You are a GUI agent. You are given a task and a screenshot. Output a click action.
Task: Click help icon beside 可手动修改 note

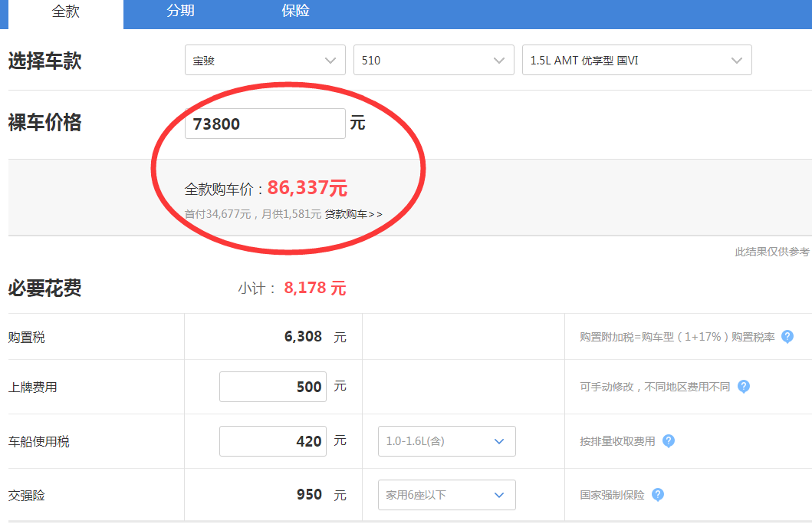pyautogui.click(x=743, y=387)
